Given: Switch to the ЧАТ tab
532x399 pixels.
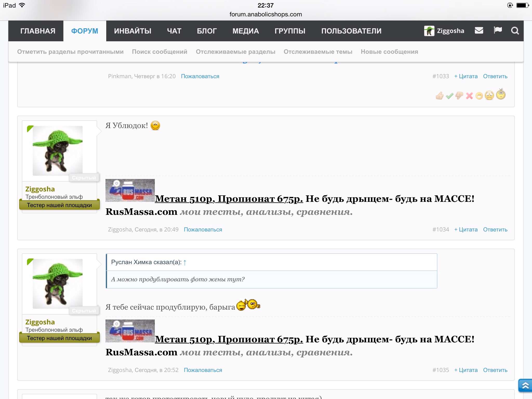Looking at the screenshot, I should pos(174,31).
